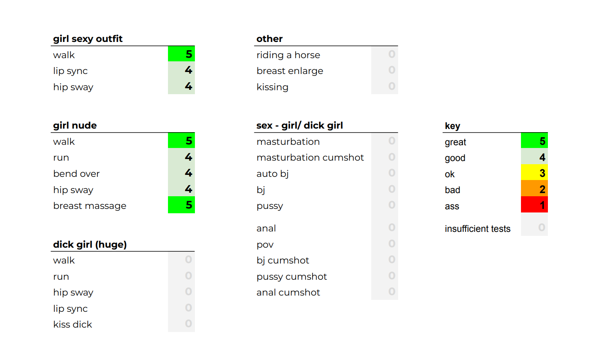This screenshot has height=364, width=601.
Task: Click the 'key' header cell
Action: click(452, 126)
